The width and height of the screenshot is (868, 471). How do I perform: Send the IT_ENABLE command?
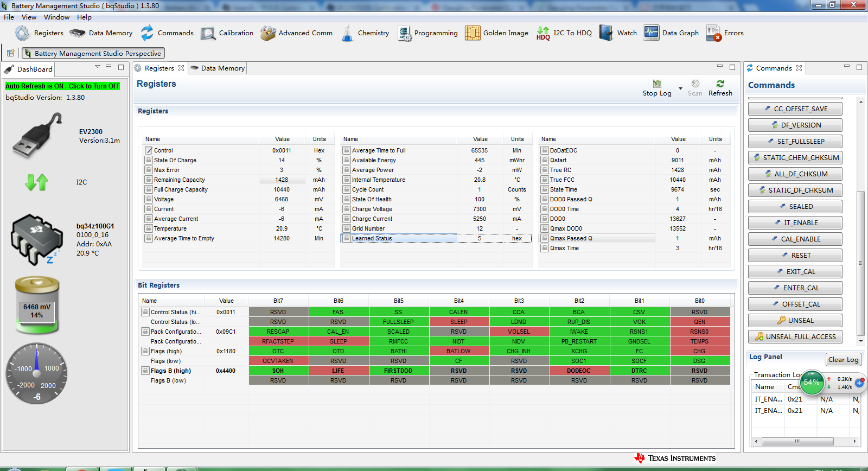click(x=795, y=223)
